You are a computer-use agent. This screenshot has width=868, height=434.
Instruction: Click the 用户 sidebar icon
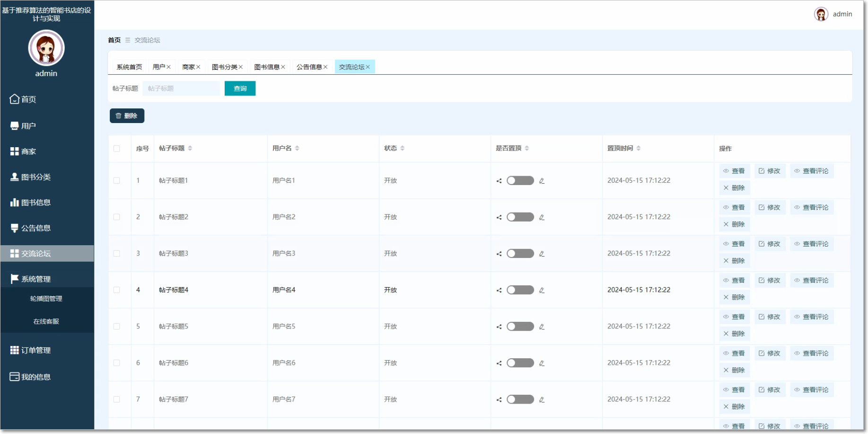[15, 126]
